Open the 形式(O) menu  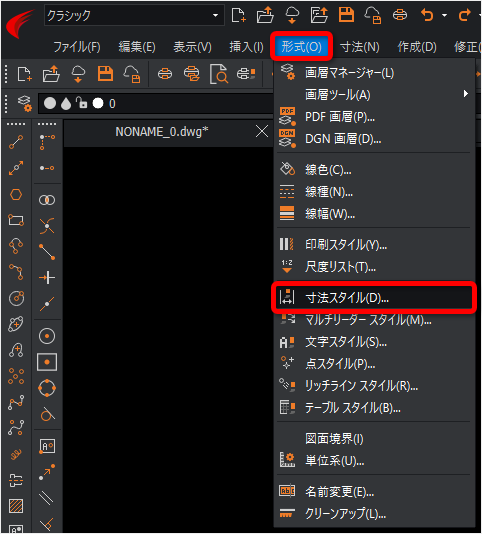pyautogui.click(x=301, y=46)
